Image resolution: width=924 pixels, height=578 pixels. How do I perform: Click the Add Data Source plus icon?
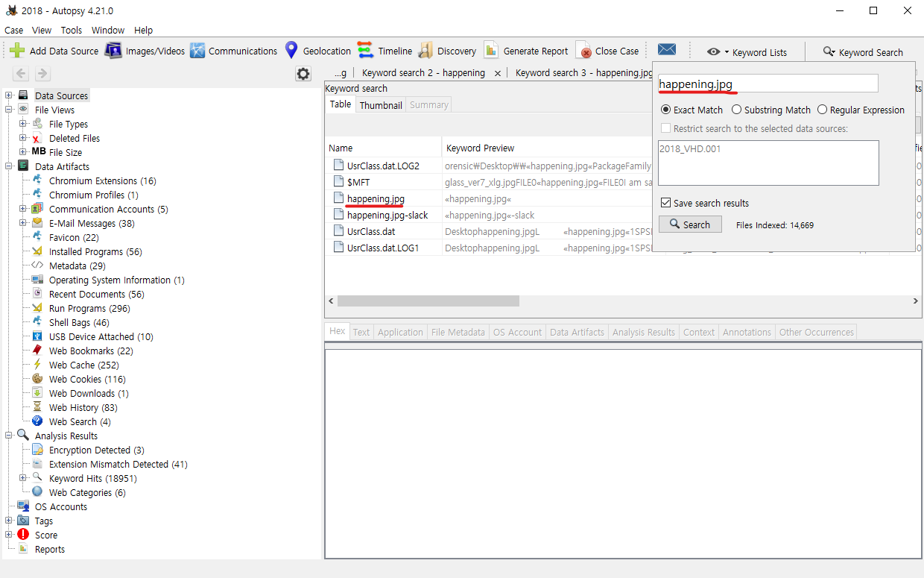click(17, 51)
